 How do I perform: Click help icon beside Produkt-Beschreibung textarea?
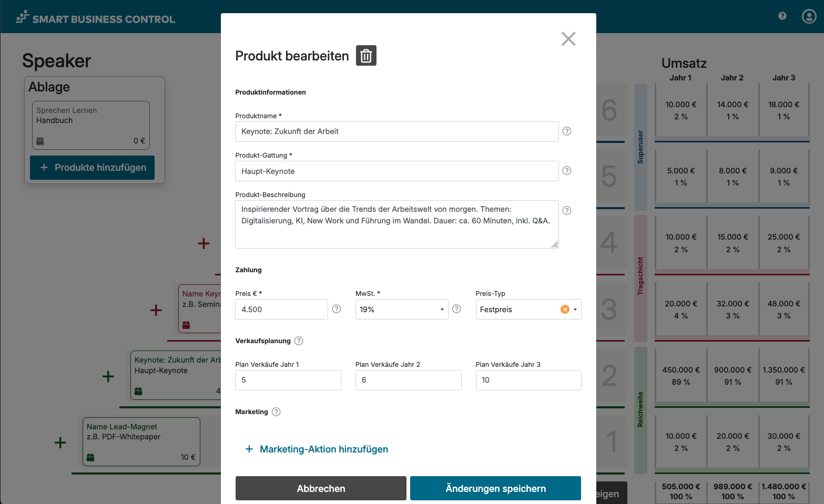566,211
